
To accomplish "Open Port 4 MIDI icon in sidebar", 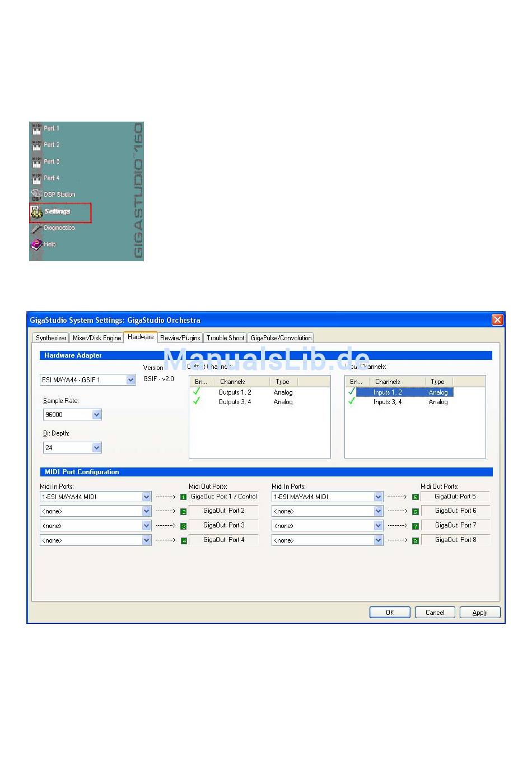I will [36, 178].
